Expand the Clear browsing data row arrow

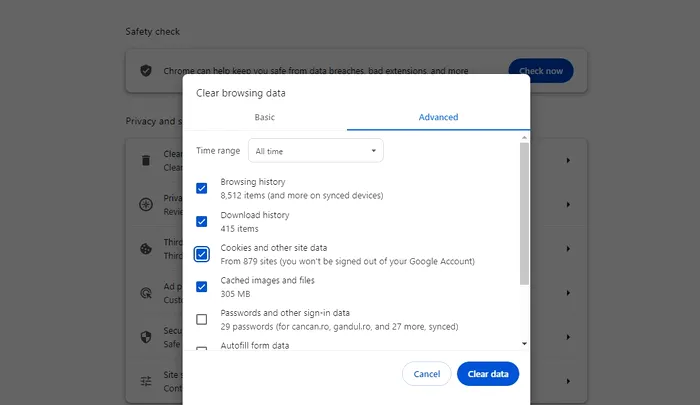pos(568,160)
